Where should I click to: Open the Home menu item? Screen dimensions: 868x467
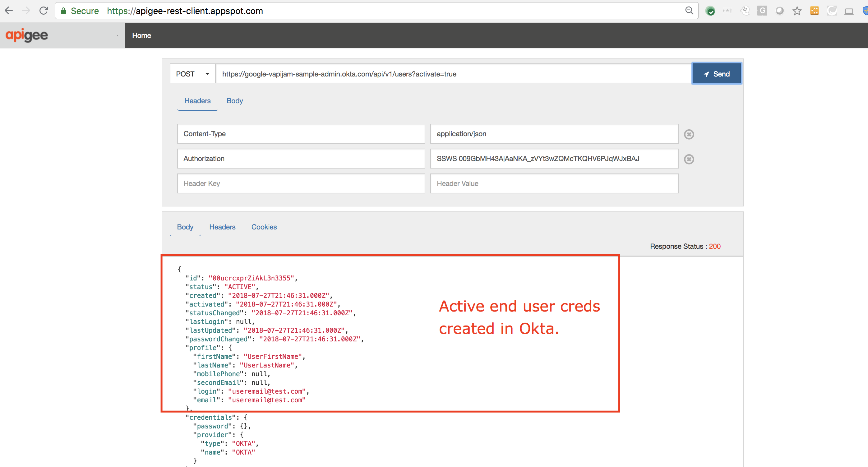tap(141, 35)
